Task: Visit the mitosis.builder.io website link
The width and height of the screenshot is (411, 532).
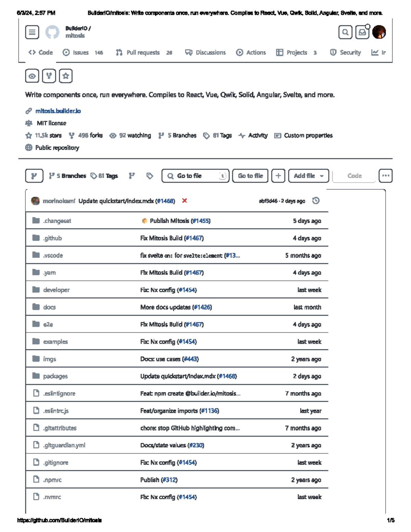Action: tap(59, 111)
